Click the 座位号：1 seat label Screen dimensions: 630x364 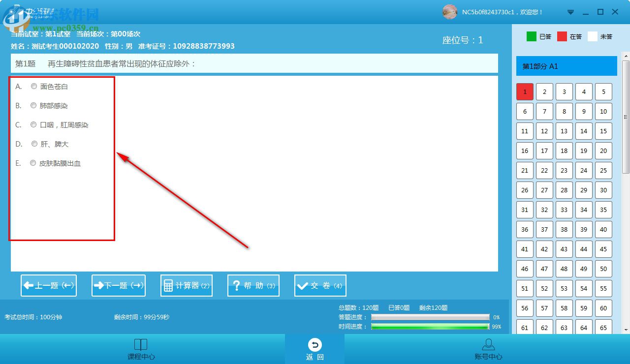[463, 40]
